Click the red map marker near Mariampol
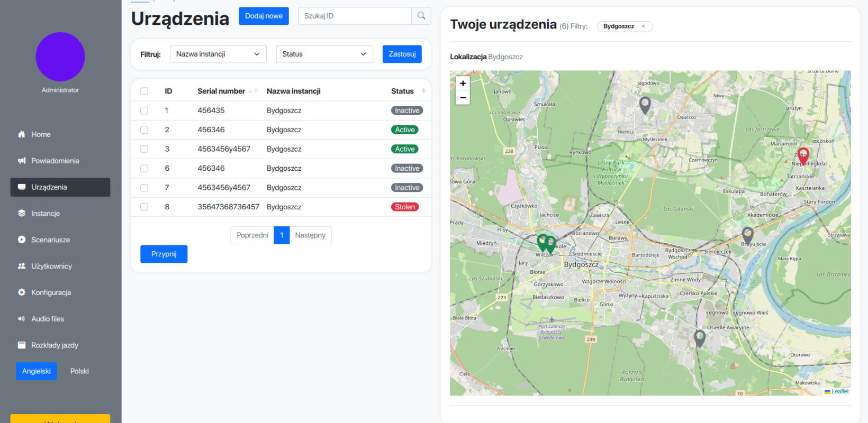868x423 pixels. click(x=803, y=156)
